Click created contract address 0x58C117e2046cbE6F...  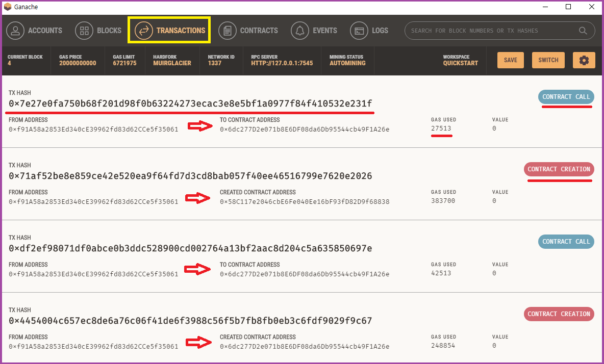pyautogui.click(x=305, y=201)
